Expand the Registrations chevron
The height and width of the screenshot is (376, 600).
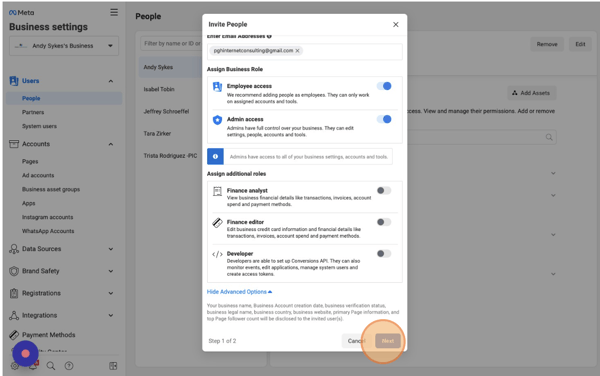point(111,293)
